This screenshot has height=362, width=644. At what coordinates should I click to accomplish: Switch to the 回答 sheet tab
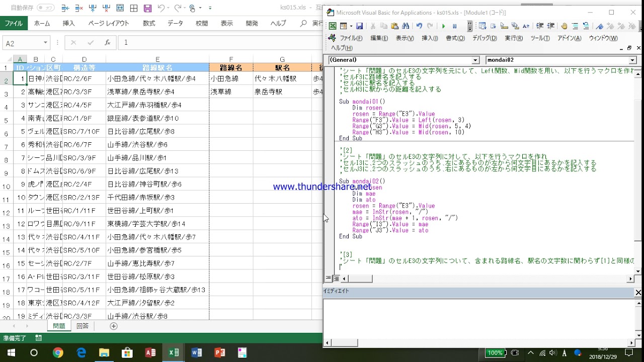(83, 326)
